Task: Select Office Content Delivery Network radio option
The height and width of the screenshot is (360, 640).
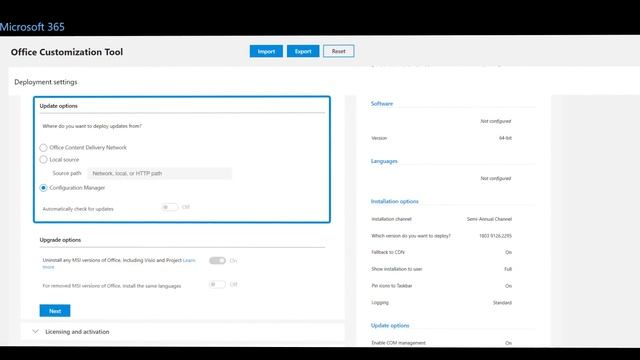Action: pos(43,147)
